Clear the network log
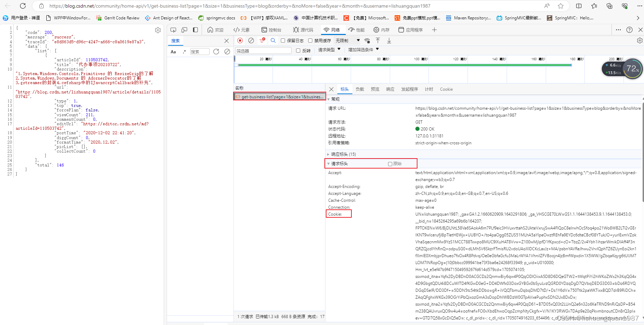 pyautogui.click(x=251, y=40)
